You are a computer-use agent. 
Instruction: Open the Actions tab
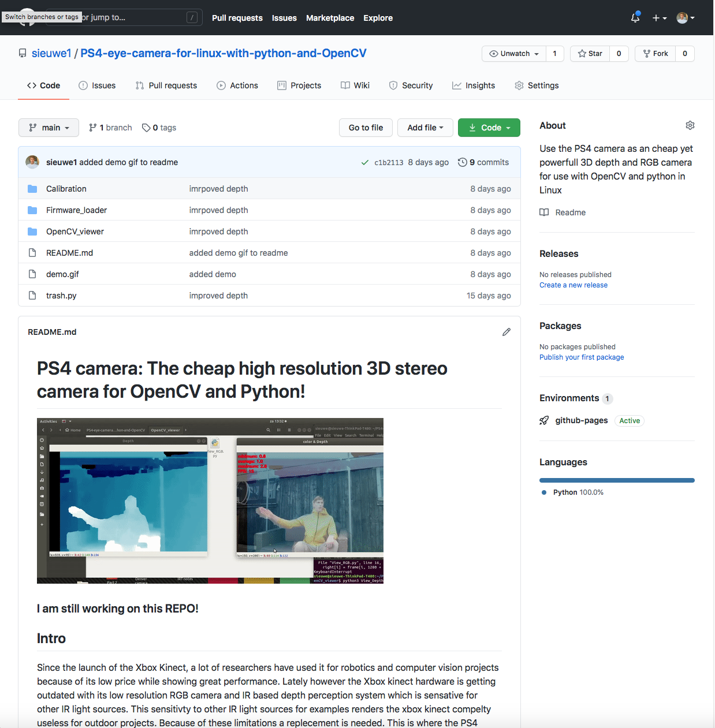237,85
